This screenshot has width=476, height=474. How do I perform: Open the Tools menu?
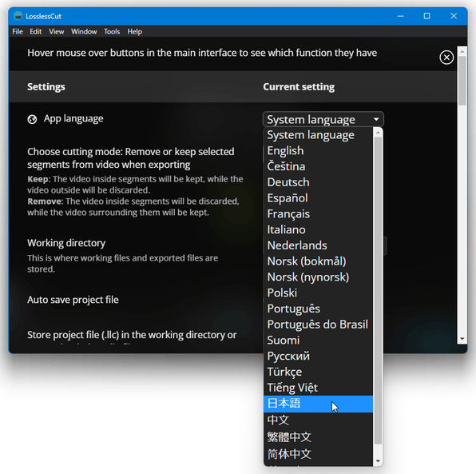[112, 32]
